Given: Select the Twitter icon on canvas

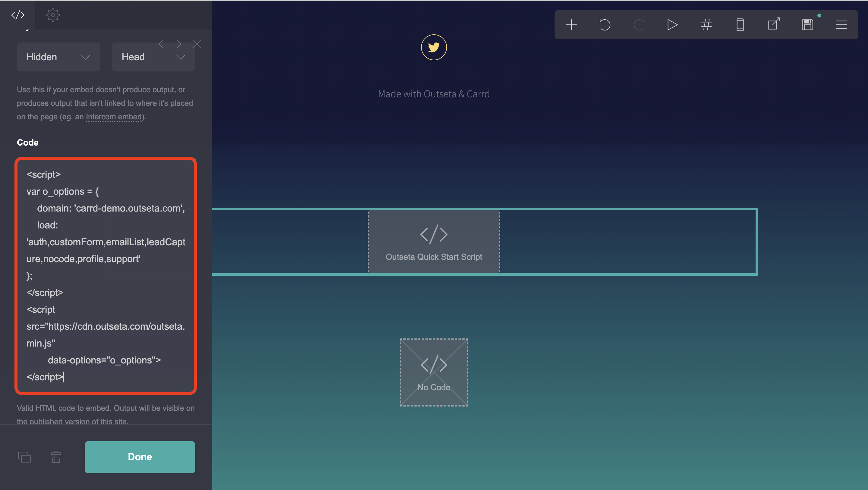Looking at the screenshot, I should [x=434, y=47].
